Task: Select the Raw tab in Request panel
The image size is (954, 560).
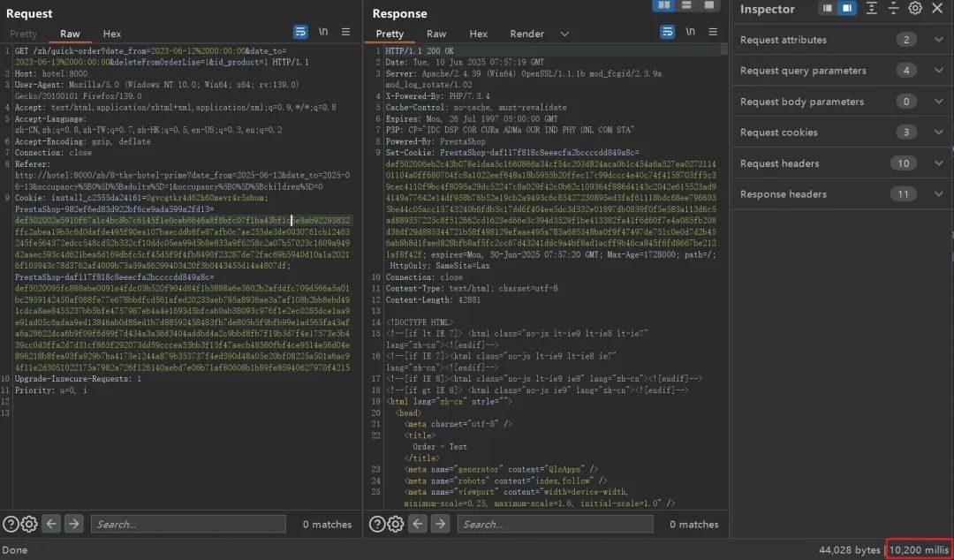Action: click(x=70, y=34)
